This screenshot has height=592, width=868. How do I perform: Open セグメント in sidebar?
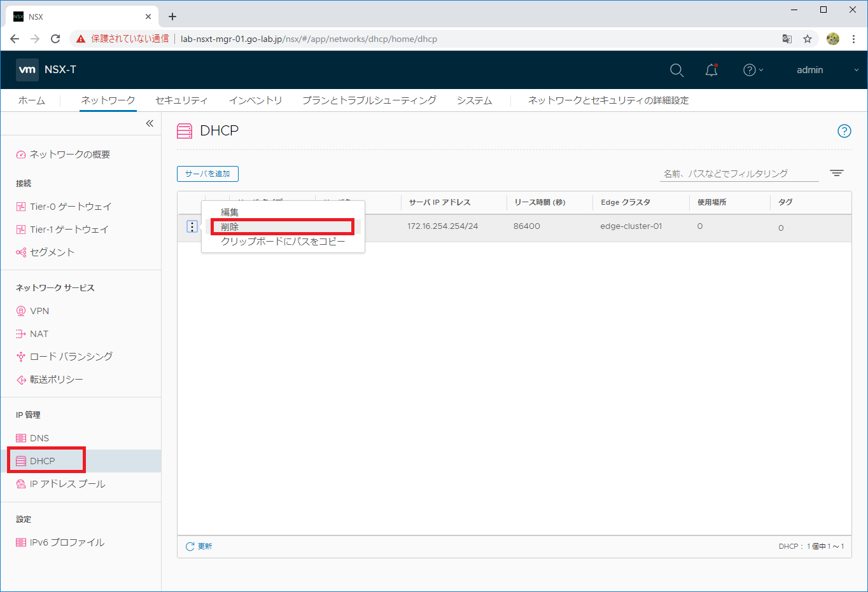(45, 252)
